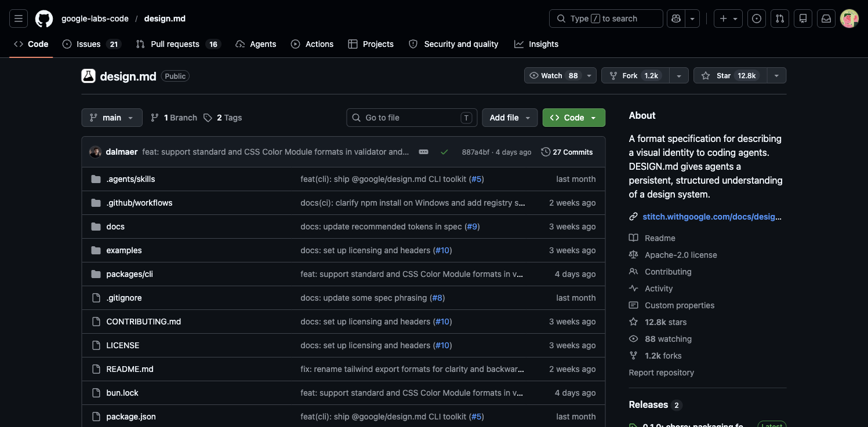Screen dimensions: 868x427
Task: Expand the Fork options arrow
Action: [x=679, y=76]
